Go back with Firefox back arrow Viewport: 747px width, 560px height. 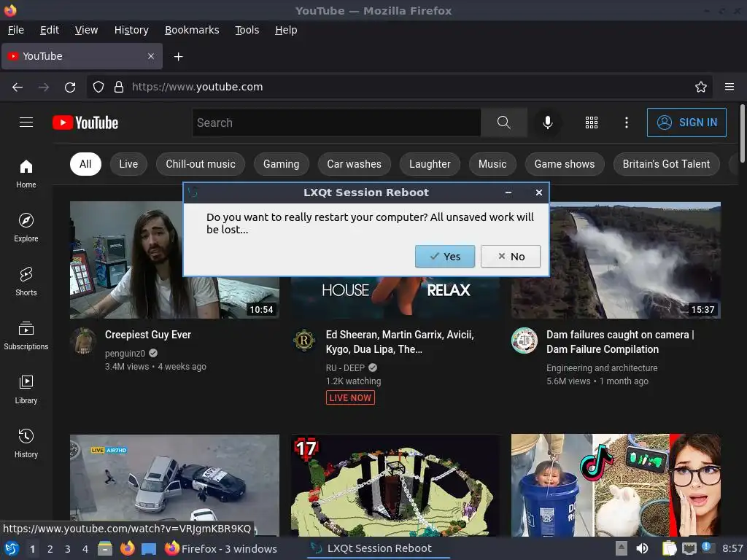(x=18, y=87)
